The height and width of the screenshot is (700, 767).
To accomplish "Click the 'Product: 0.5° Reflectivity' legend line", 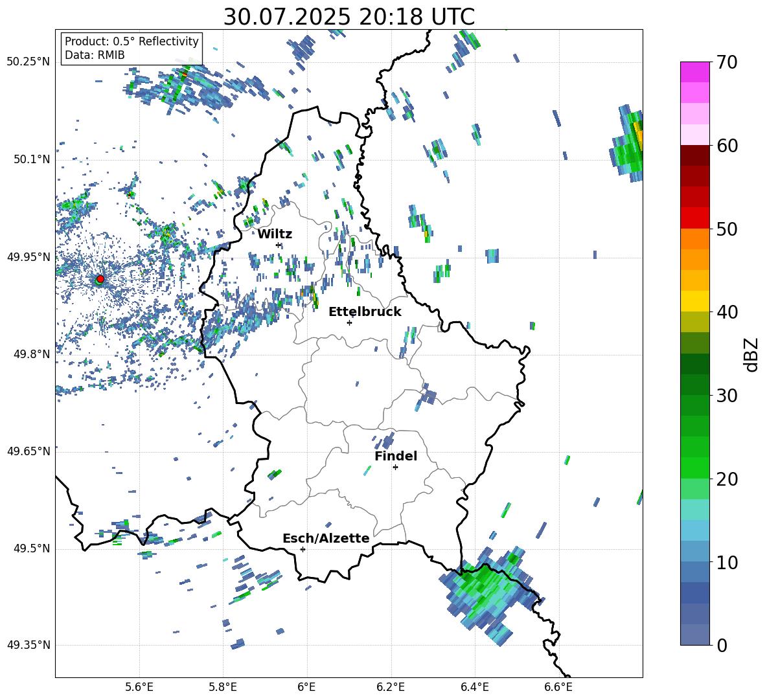I will click(x=132, y=41).
